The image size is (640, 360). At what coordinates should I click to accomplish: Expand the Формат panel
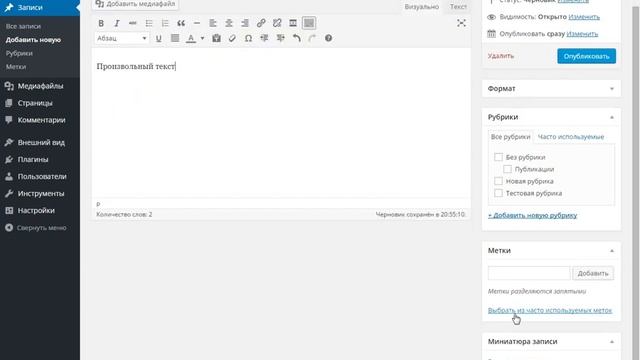click(612, 89)
